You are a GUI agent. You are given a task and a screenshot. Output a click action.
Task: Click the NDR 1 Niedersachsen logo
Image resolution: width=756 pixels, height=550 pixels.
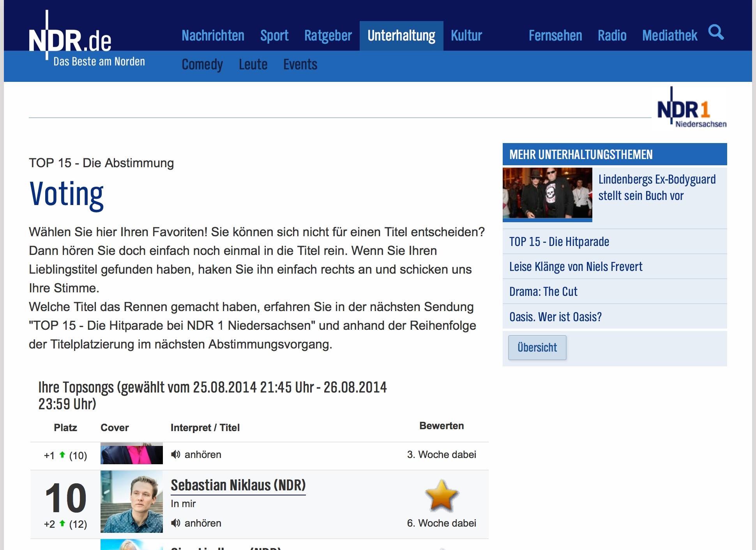pyautogui.click(x=691, y=107)
